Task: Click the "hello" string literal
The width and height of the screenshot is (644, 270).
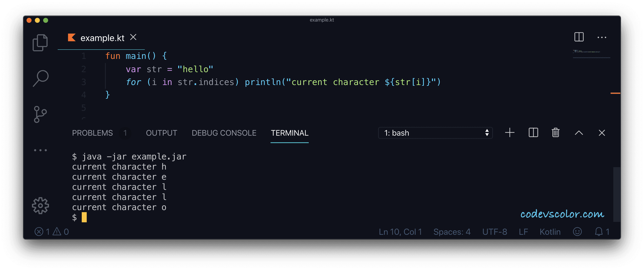Action: (195, 69)
